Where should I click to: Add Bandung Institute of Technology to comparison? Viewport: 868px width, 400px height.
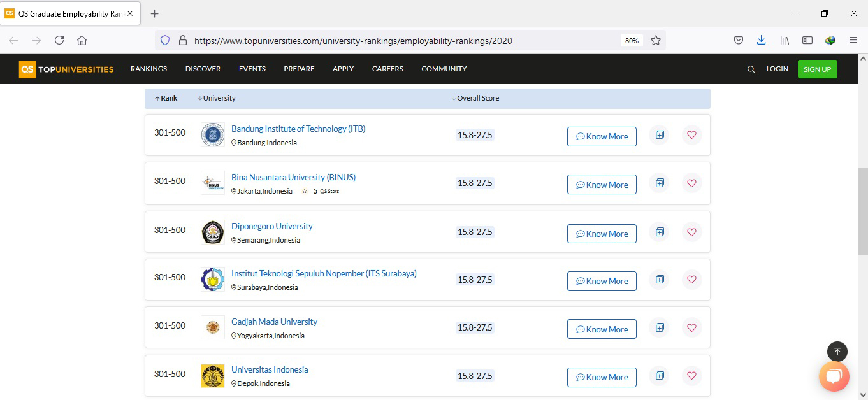coord(659,135)
